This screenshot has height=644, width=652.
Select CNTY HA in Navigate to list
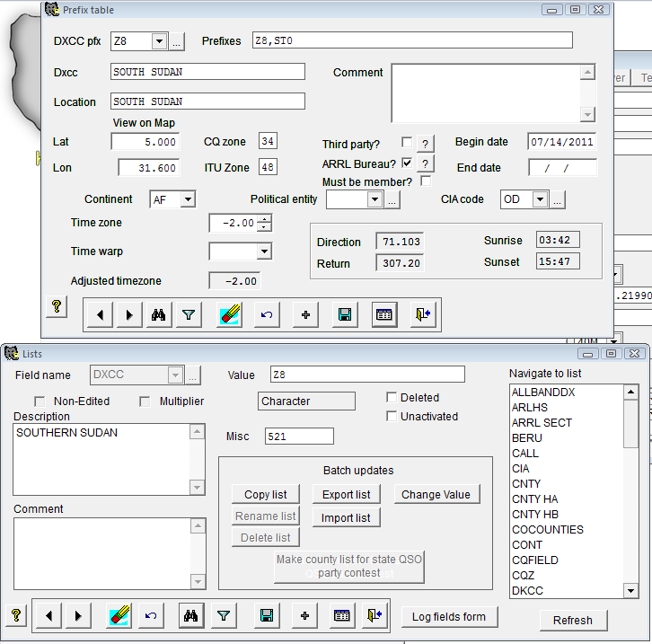[534, 498]
